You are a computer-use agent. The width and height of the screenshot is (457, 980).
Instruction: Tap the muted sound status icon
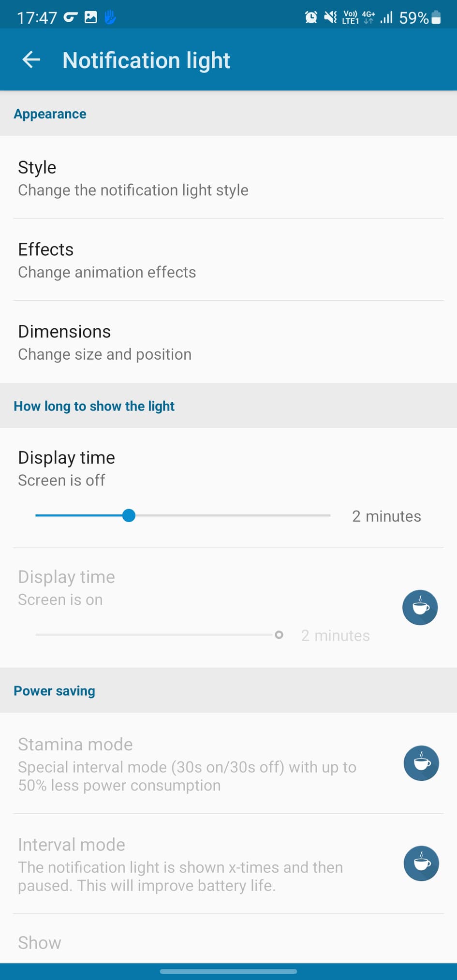pos(330,18)
